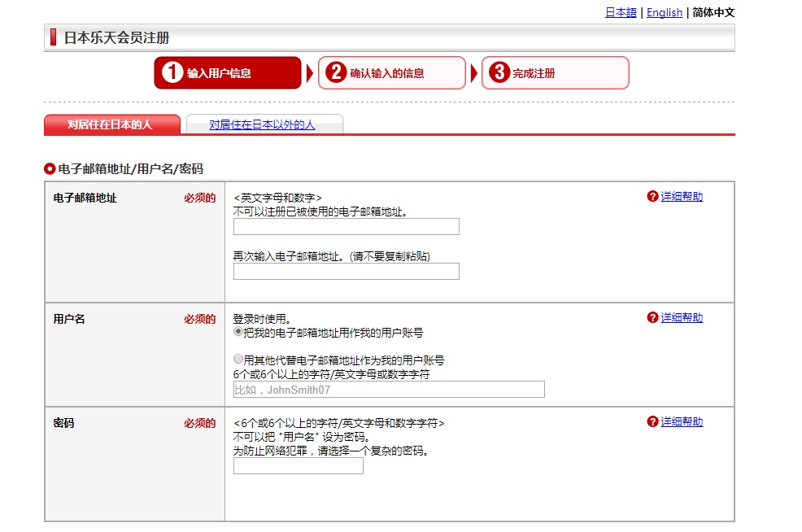Viewport: 802px width, 532px height.
Task: Select the 对居住在日本的人 tab
Action: click(110, 124)
